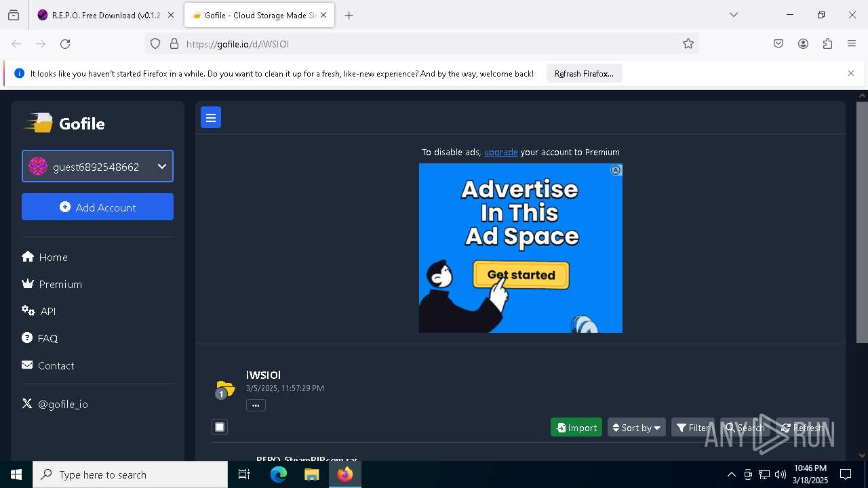Screen dimensions: 868x488
Task: Dismiss the Firefox notification bar
Action: (x=851, y=73)
